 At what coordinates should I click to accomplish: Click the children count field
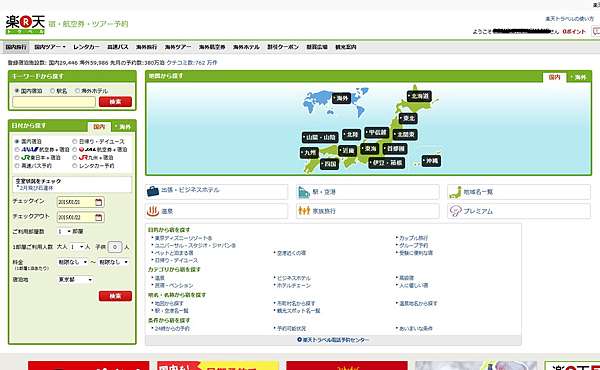pyautogui.click(x=114, y=247)
